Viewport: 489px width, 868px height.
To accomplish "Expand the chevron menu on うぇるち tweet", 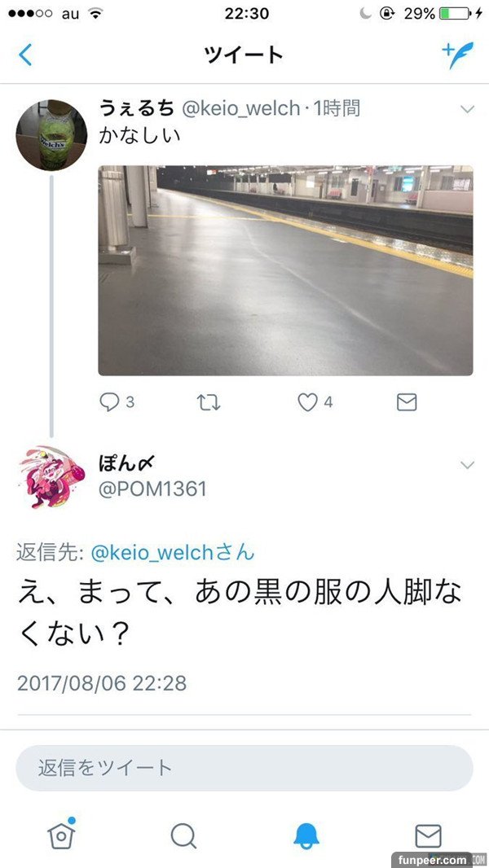I will [467, 110].
